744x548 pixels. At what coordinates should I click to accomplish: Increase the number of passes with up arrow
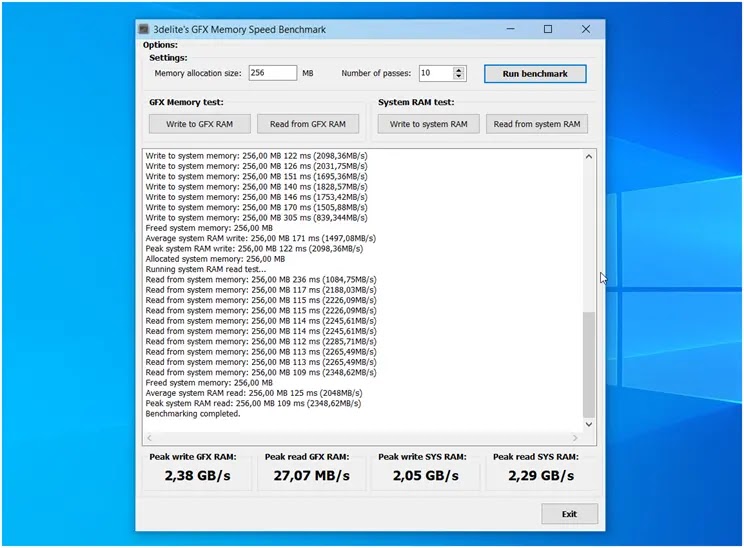pos(458,70)
